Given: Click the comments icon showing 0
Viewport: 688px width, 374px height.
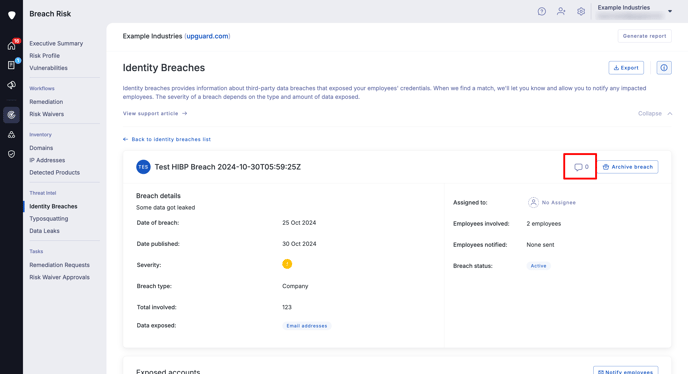Looking at the screenshot, I should click(581, 167).
